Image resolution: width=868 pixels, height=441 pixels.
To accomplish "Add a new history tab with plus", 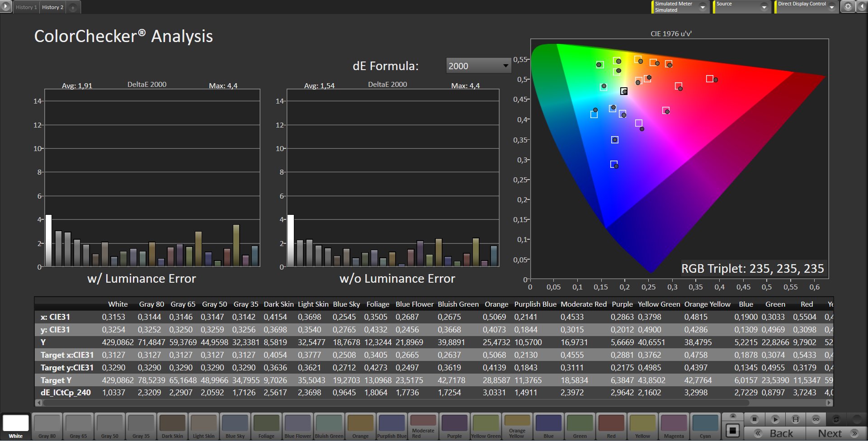I will (73, 7).
